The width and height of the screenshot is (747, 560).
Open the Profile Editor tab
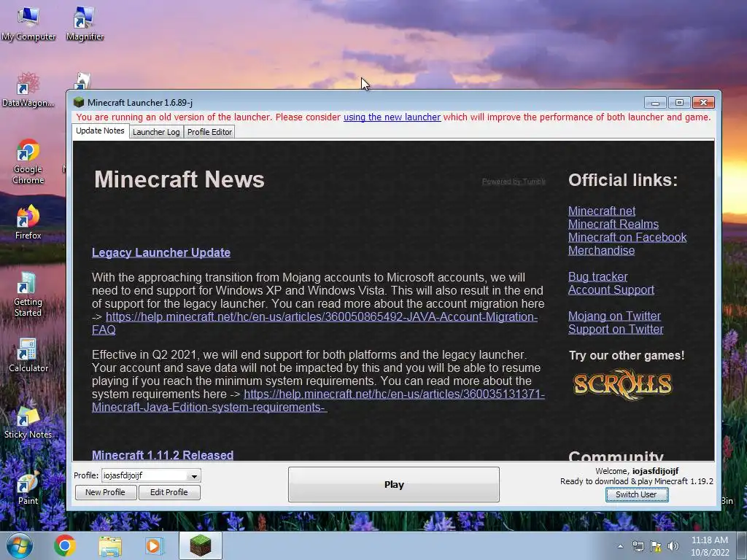click(x=209, y=133)
